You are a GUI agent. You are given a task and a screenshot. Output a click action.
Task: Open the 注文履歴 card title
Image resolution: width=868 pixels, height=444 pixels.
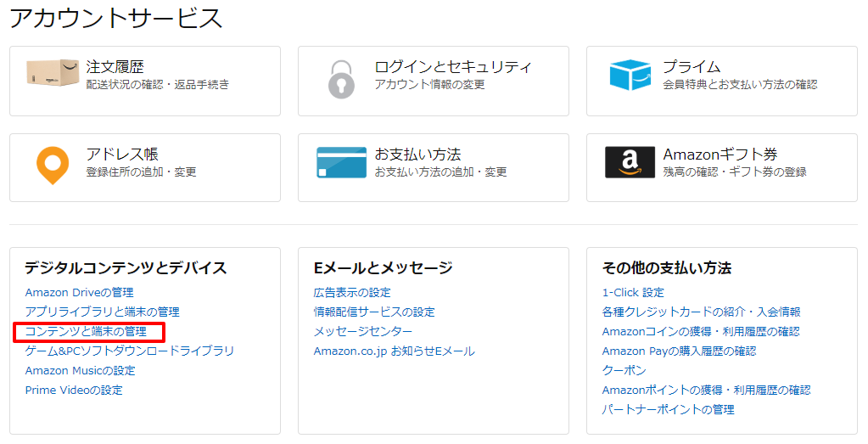(115, 67)
